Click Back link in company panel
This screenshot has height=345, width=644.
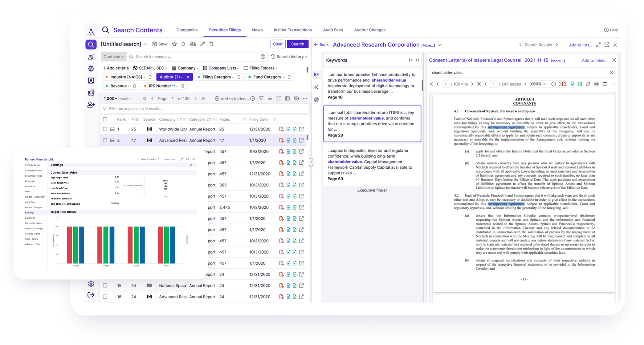(321, 45)
